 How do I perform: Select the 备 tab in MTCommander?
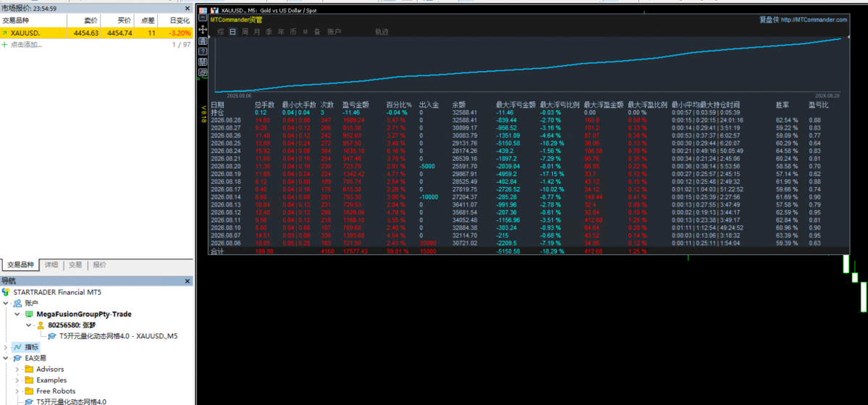(x=317, y=32)
